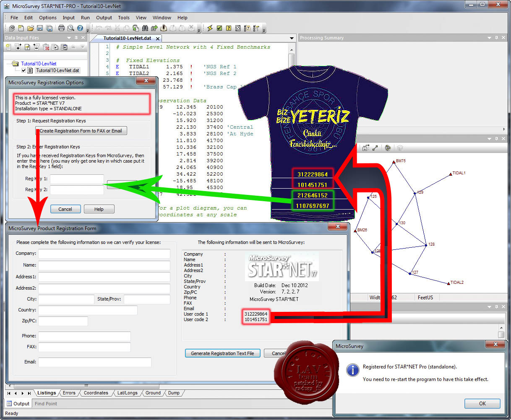Click the new file icon in main toolbar
This screenshot has height=420, width=511.
21,28
